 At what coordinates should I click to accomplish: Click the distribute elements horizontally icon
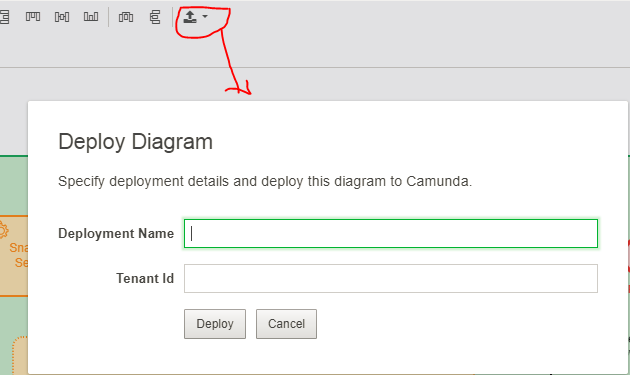tap(126, 17)
